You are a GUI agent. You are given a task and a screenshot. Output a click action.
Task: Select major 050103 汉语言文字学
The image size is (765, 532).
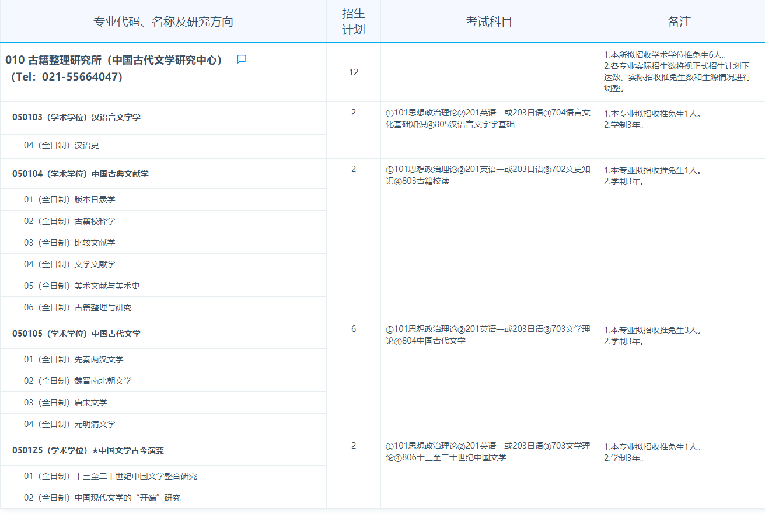(76, 117)
